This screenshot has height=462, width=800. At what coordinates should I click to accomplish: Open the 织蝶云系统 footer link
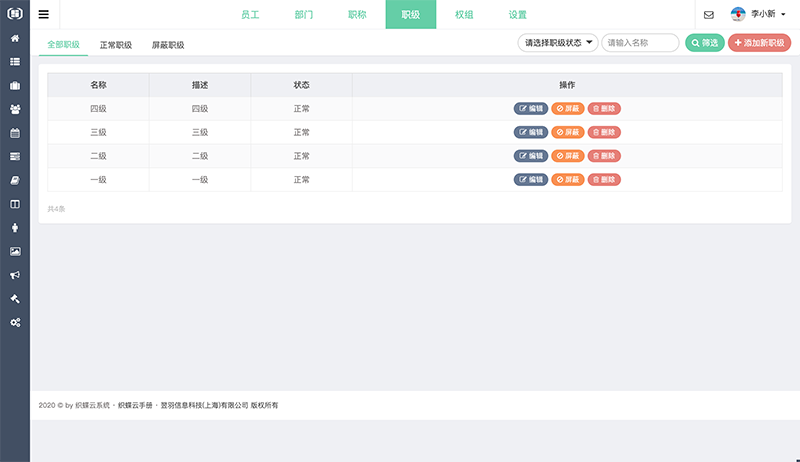[x=92, y=405]
